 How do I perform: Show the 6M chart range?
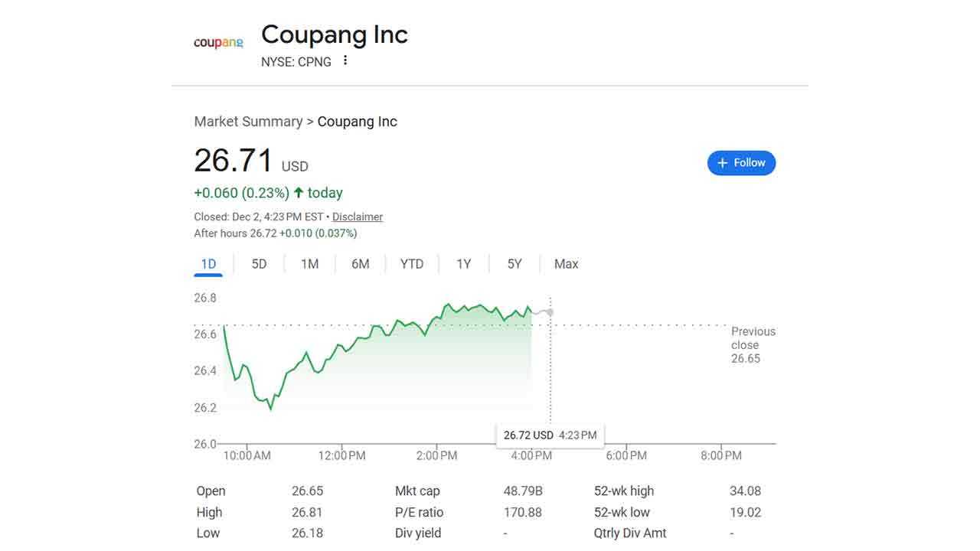[x=361, y=264]
